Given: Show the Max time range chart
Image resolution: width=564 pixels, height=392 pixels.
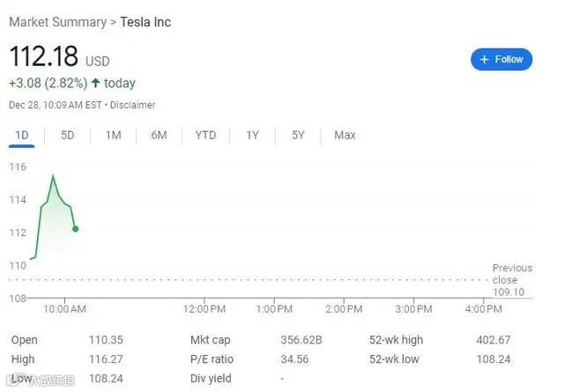Looking at the screenshot, I should pyautogui.click(x=345, y=135).
